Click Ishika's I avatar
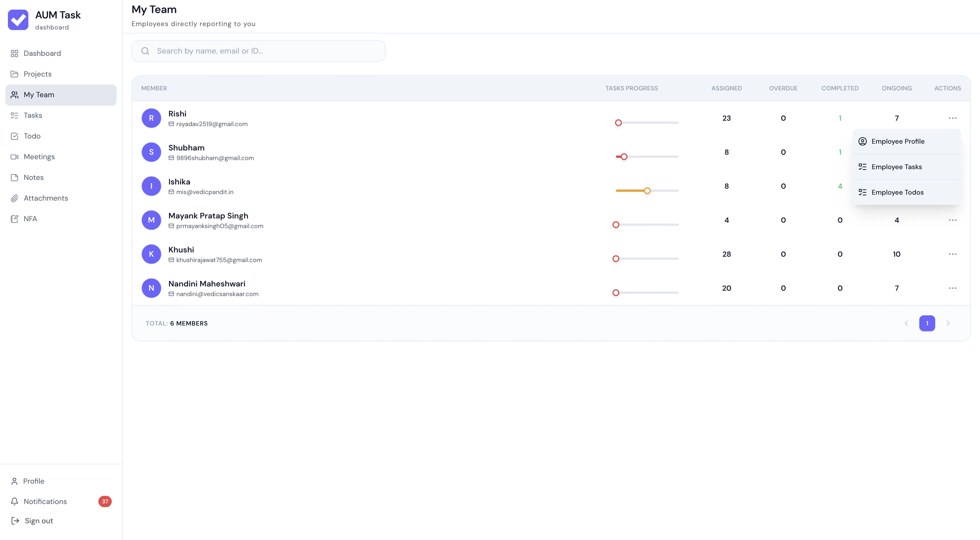This screenshot has width=980, height=540. pos(151,186)
